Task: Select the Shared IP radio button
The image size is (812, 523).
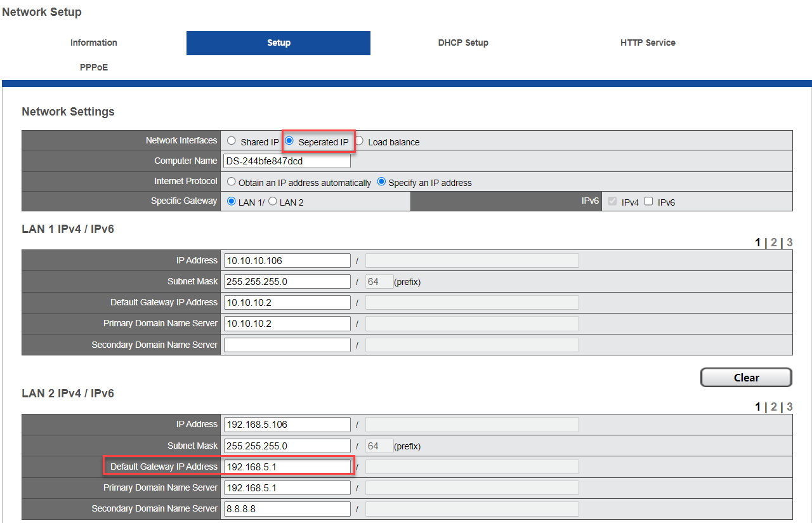Action: (x=232, y=142)
